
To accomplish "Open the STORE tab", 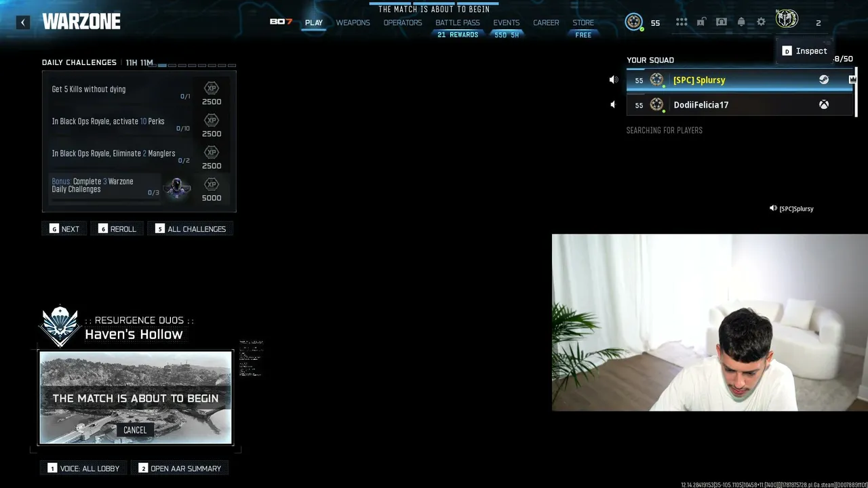I will pyautogui.click(x=583, y=22).
